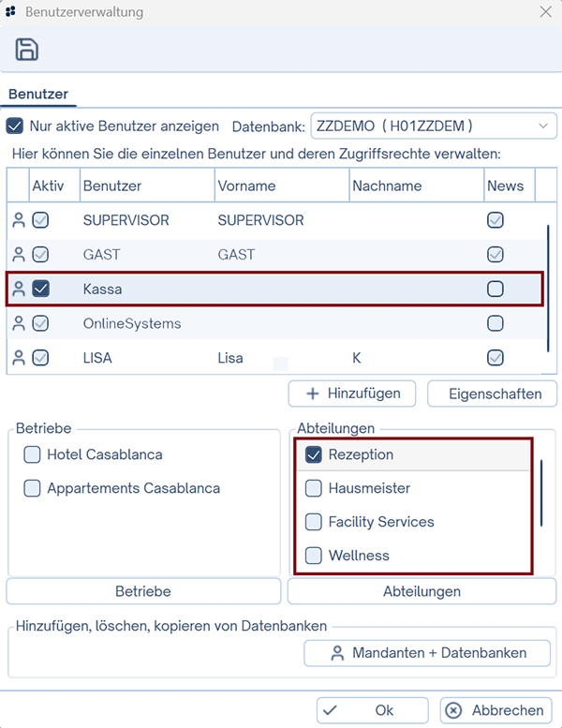Switch to the Benutzer tab
This screenshot has height=728, width=562.
(38, 94)
